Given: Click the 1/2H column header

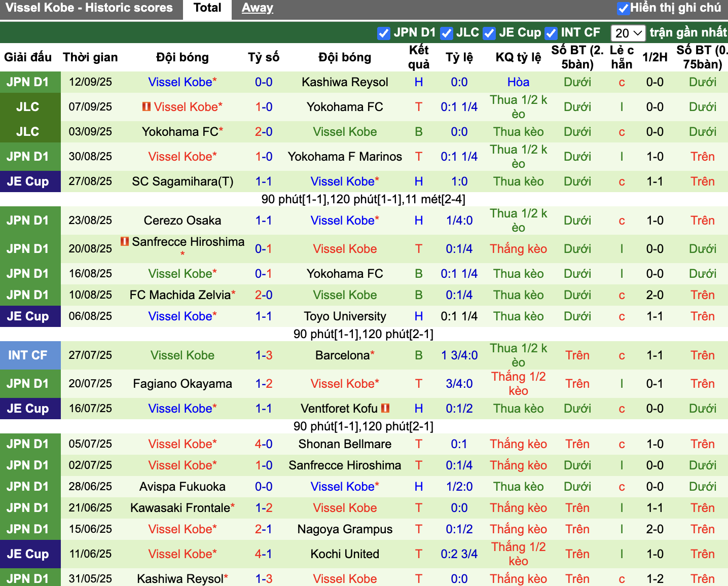Looking at the screenshot, I should pyautogui.click(x=654, y=57).
